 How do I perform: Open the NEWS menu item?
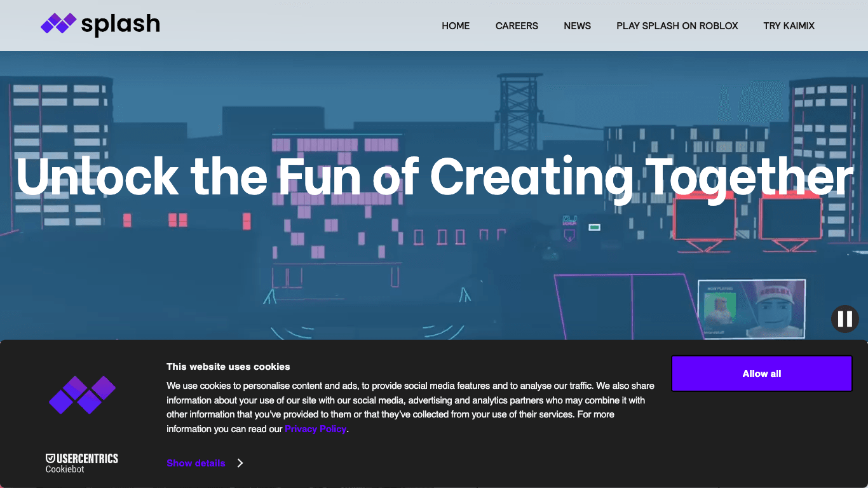577,26
